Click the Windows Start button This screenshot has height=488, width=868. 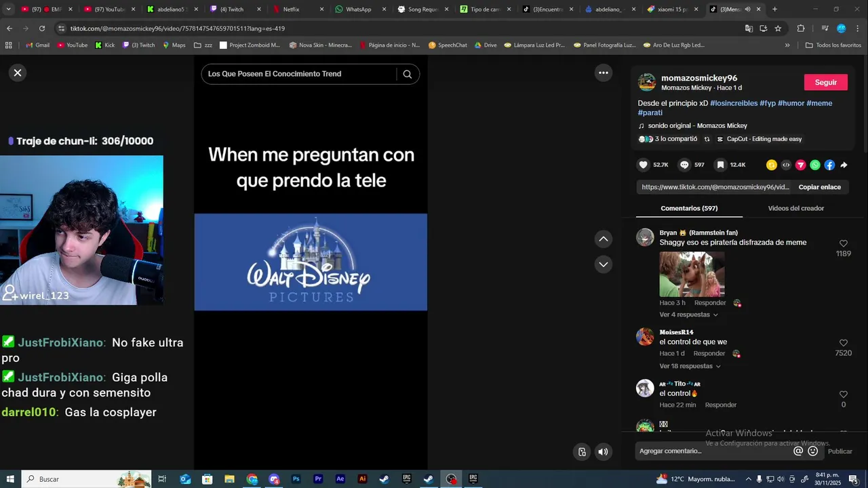click(x=10, y=479)
